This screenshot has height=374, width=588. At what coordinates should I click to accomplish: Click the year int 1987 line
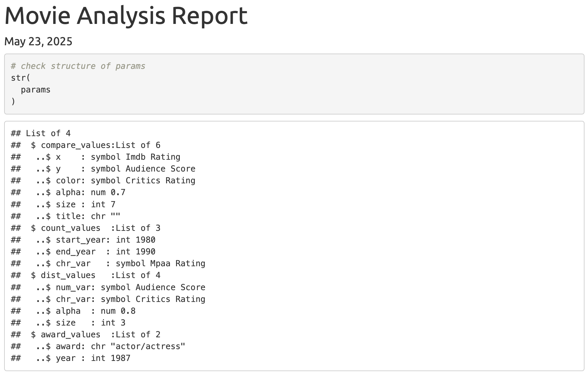click(71, 358)
